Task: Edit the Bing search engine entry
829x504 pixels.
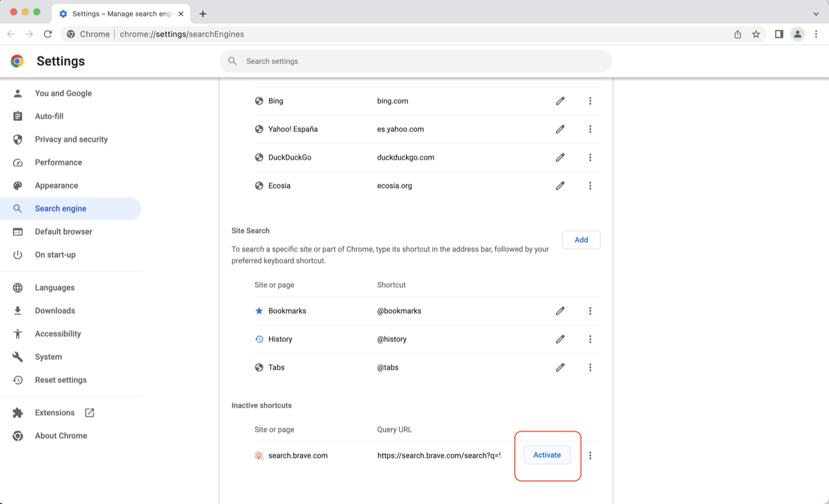Action: point(560,101)
